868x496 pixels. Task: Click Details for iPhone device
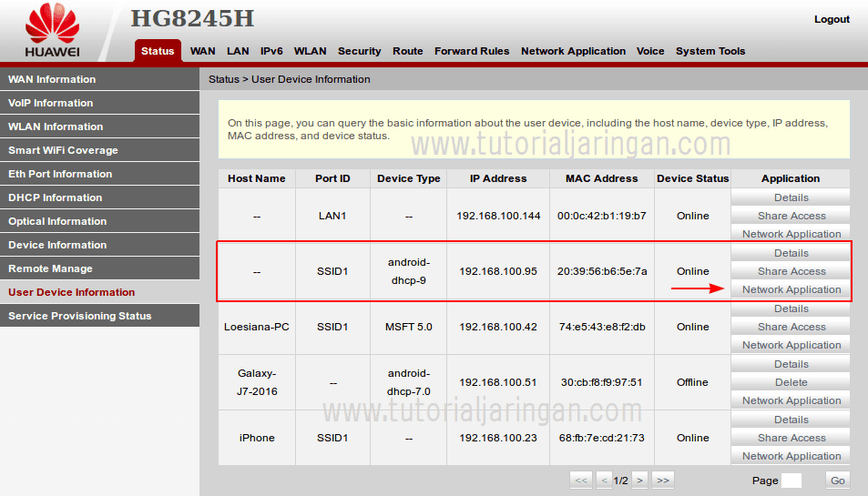pos(791,420)
